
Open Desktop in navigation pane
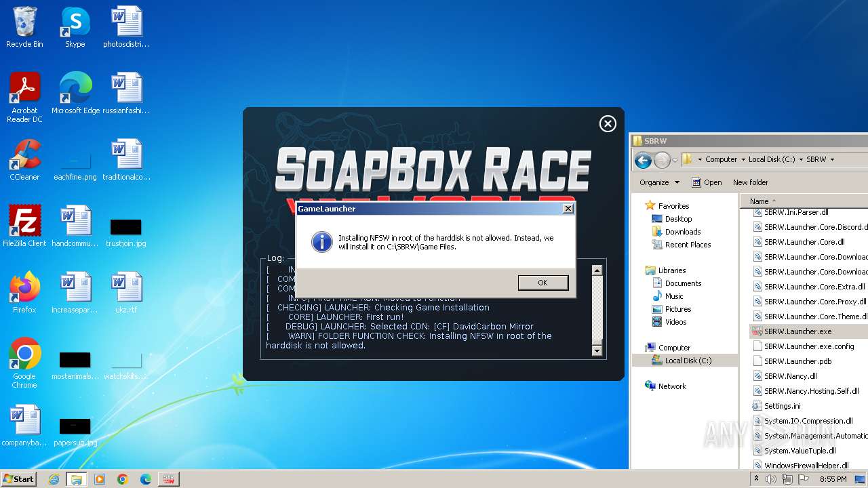(x=678, y=219)
